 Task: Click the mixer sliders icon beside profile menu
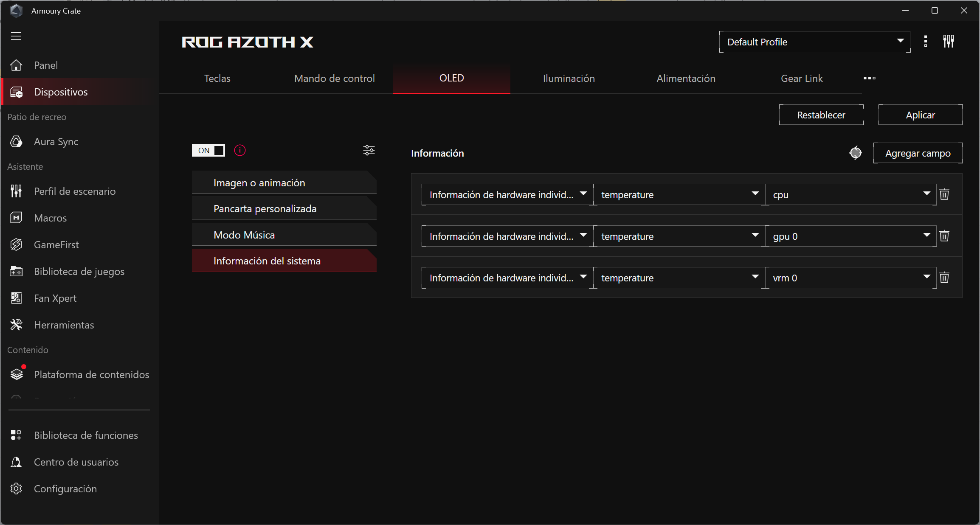[949, 42]
